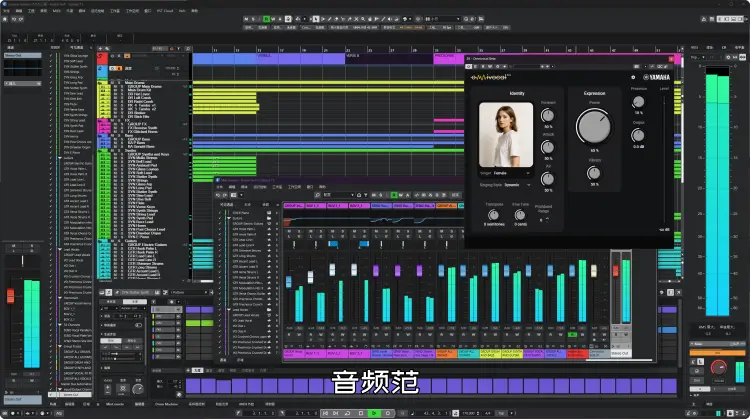Click the singer portrait thumbnail
The width and height of the screenshot is (750, 419).
pos(505,134)
